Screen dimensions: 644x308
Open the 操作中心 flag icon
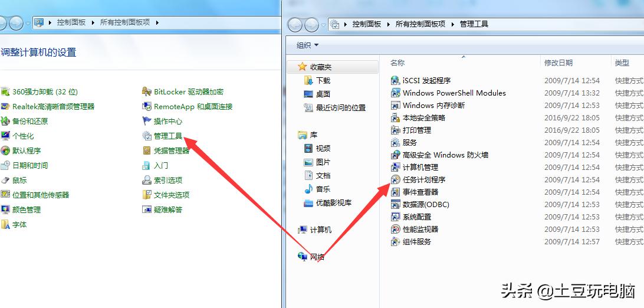point(147,121)
